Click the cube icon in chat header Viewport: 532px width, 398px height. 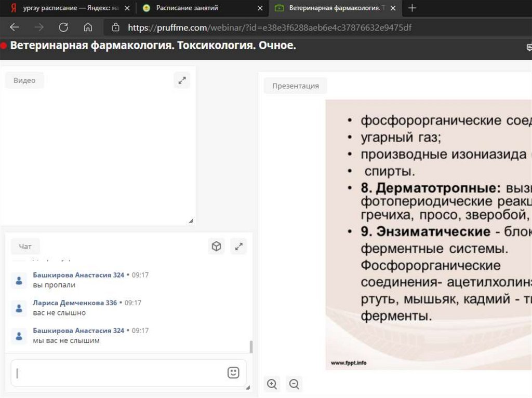point(217,246)
